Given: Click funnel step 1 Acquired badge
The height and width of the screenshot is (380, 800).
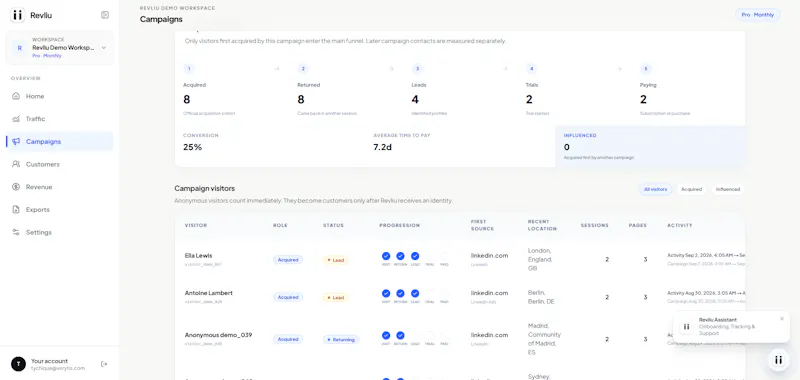Looking at the screenshot, I should (x=189, y=69).
